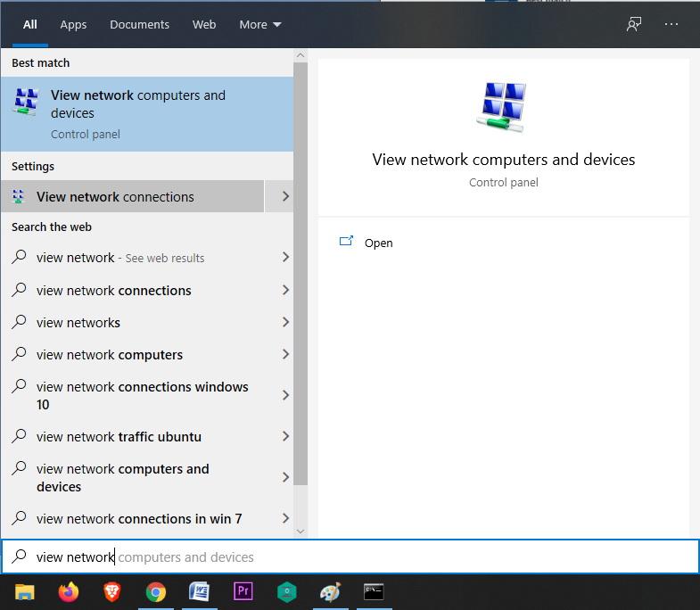Screen dimensions: 700x610
Task: Click the results list scrollbar thumb
Action: click(x=301, y=273)
